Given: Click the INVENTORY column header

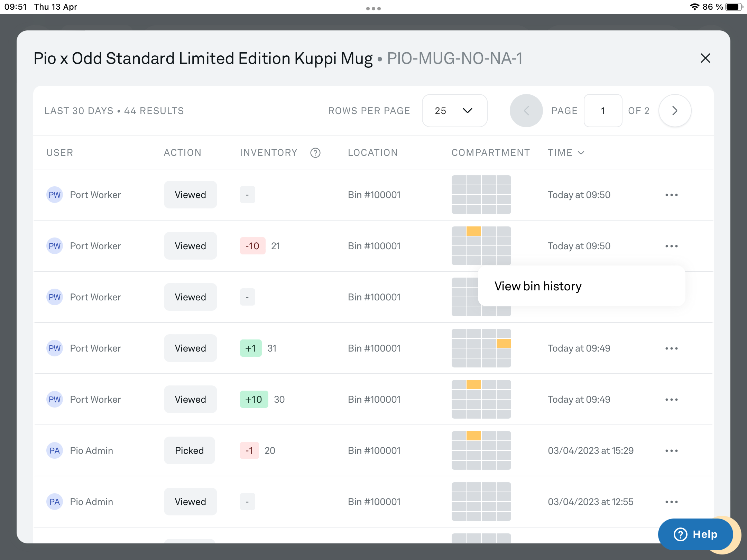Looking at the screenshot, I should [x=268, y=152].
